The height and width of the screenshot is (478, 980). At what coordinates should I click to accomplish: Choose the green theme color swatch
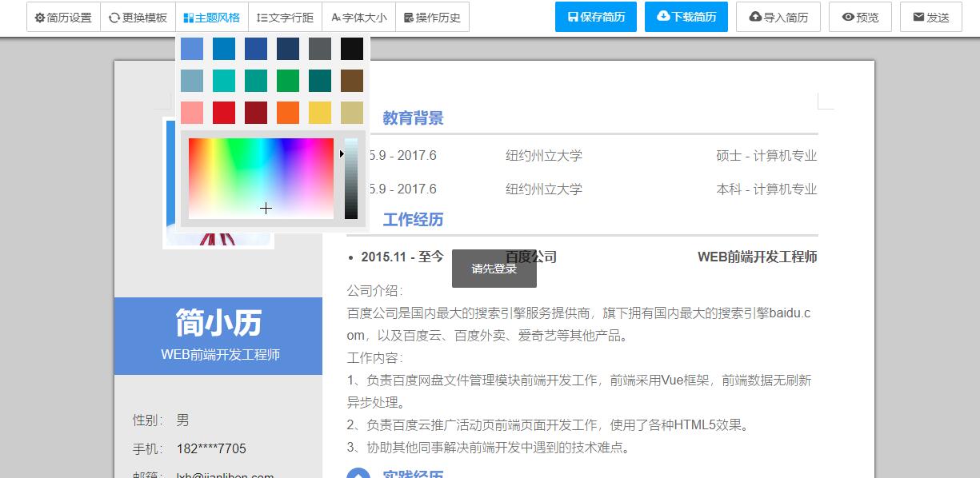tap(288, 80)
